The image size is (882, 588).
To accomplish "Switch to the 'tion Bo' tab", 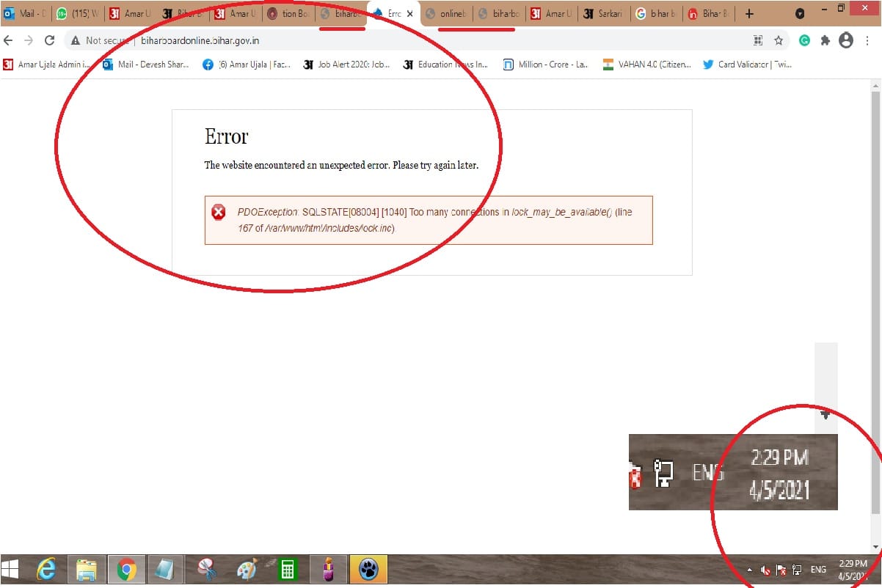I will tap(288, 13).
